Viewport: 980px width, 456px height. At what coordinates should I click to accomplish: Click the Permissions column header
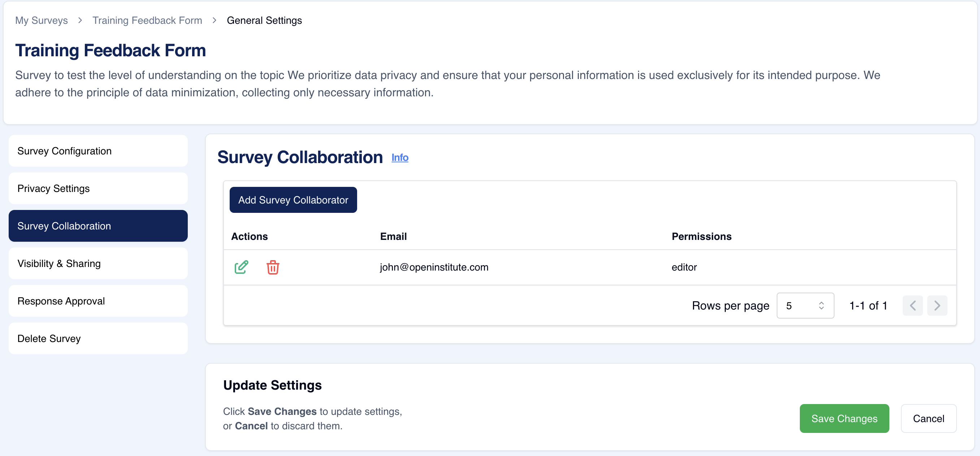point(702,236)
